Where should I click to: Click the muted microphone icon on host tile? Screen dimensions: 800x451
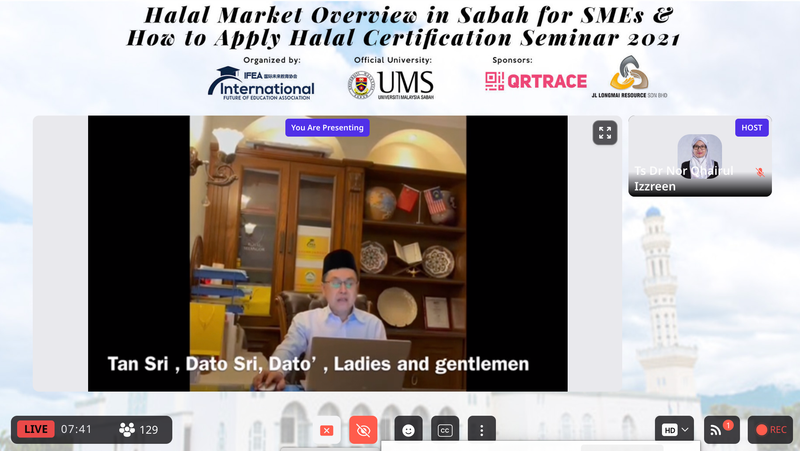[760, 172]
